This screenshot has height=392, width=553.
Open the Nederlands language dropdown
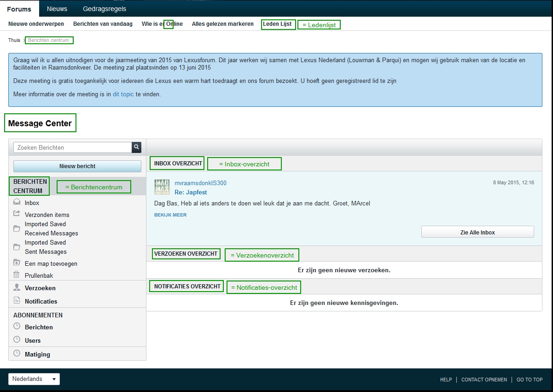pos(34,379)
